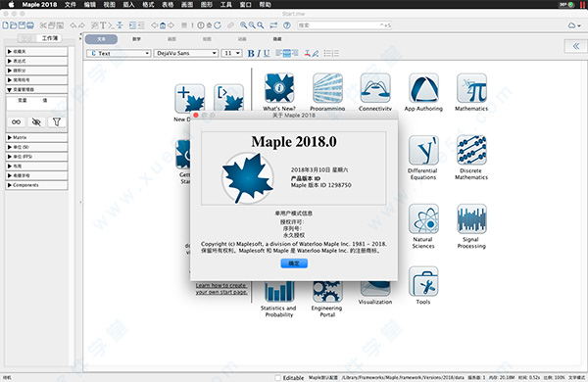This screenshot has width=588, height=382.
Task: Open the Apple menu
Action: [x=11, y=5]
